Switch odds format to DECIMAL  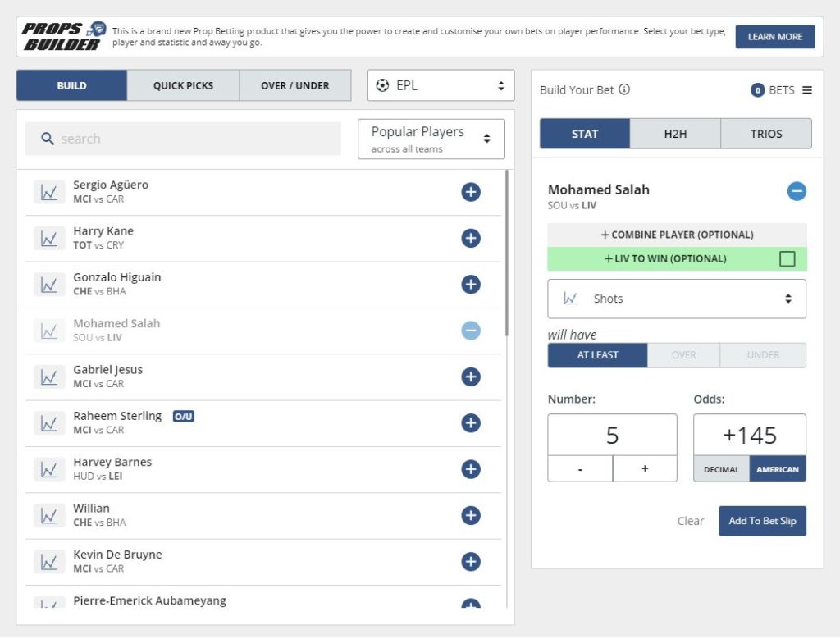click(721, 469)
